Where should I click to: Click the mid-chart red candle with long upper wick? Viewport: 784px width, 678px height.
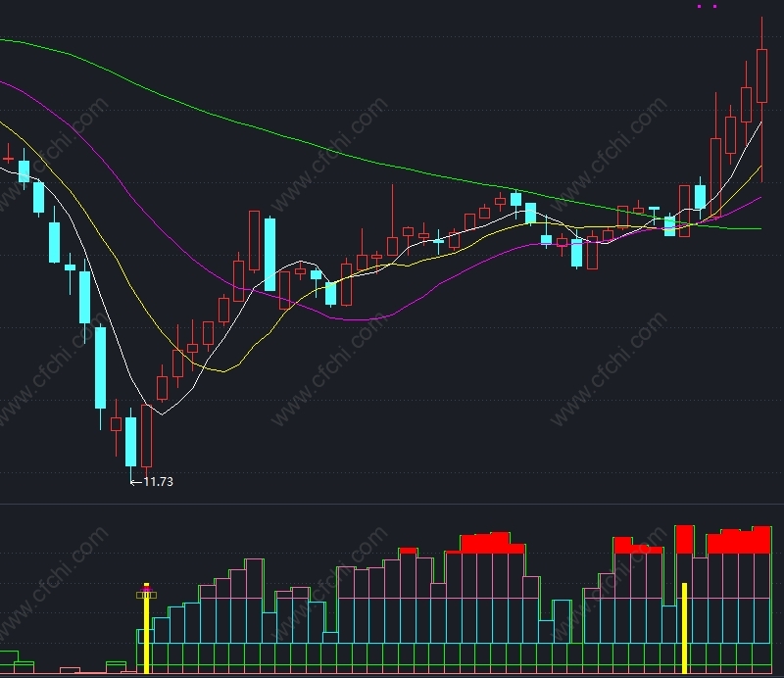pyautogui.click(x=393, y=222)
